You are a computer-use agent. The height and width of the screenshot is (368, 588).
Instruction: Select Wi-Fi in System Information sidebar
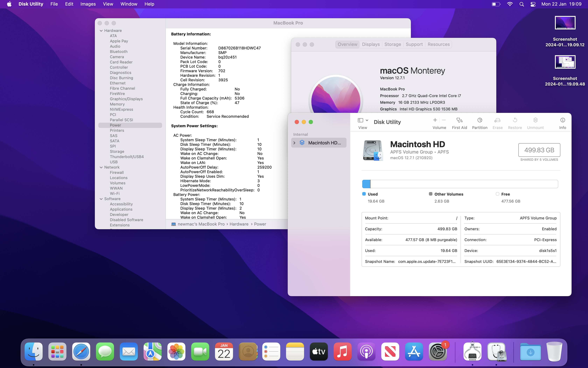coord(115,193)
